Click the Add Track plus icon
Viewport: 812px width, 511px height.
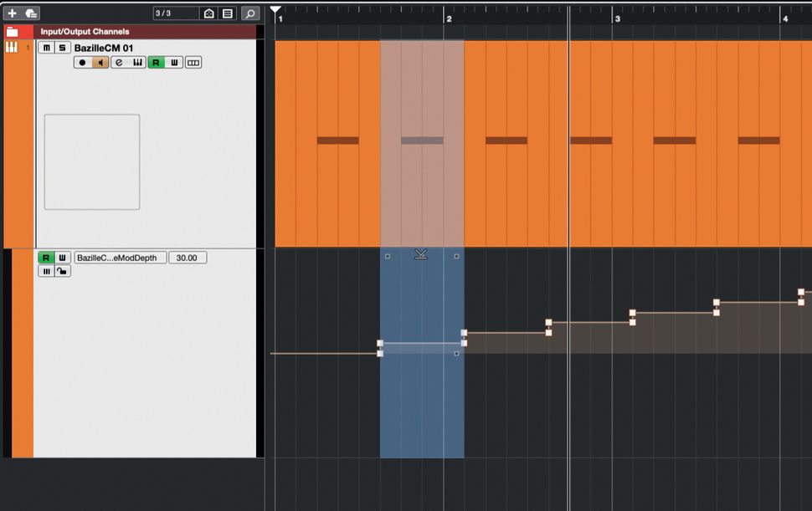(x=13, y=13)
